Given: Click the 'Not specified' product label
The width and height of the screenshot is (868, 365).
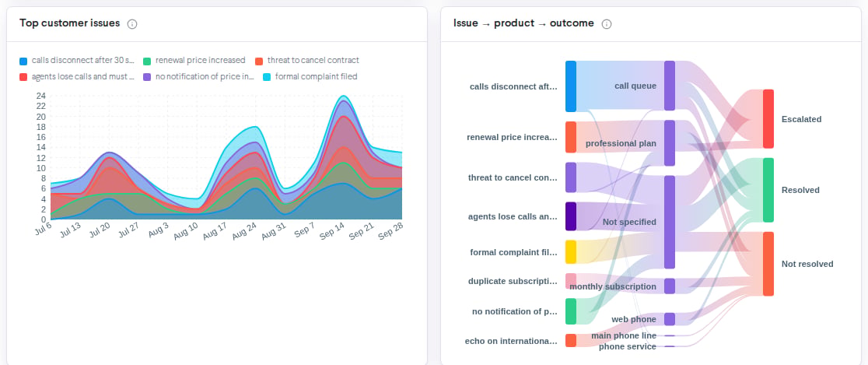Looking at the screenshot, I should (629, 222).
